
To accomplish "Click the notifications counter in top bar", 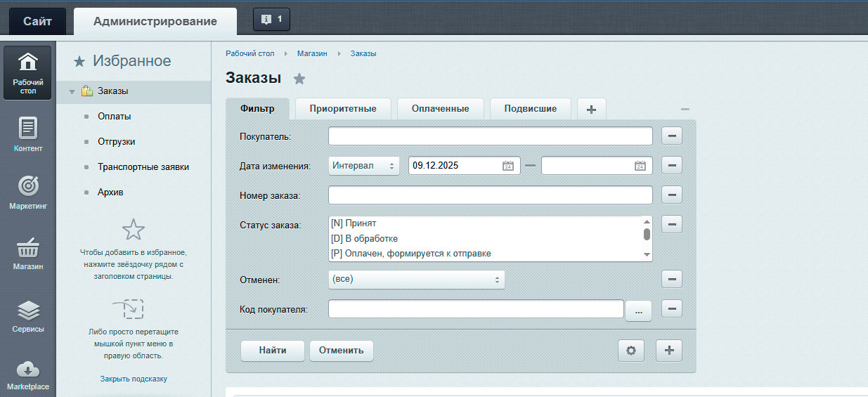I will [271, 20].
